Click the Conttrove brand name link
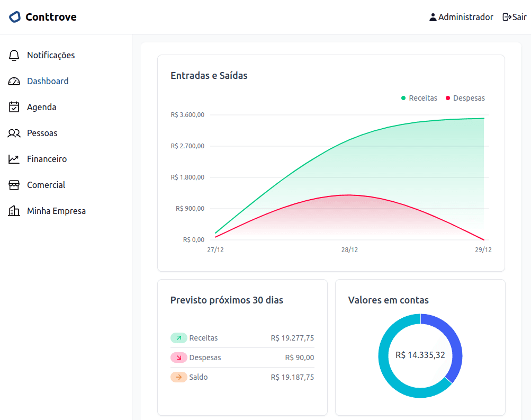The width and height of the screenshot is (531, 420). (51, 17)
